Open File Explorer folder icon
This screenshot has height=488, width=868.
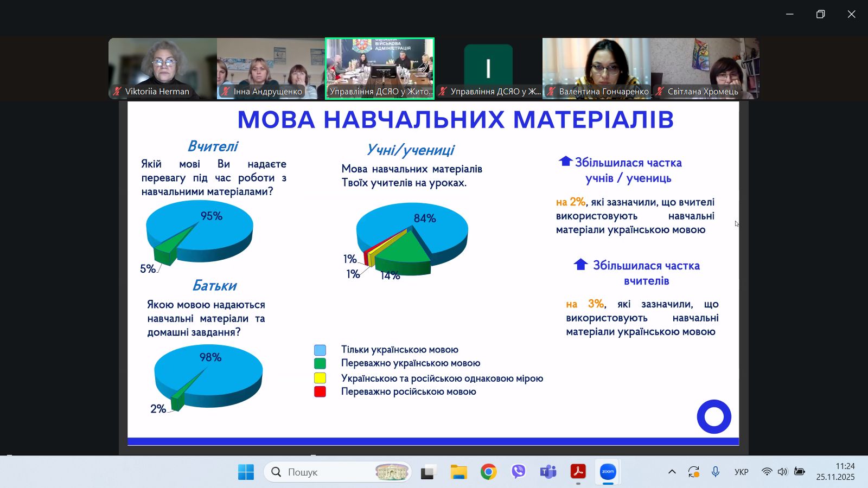(458, 472)
